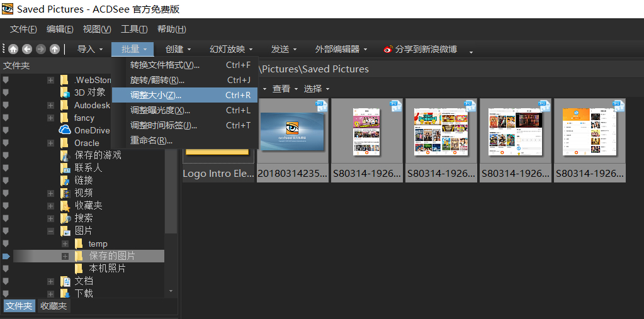Open the 编辑(E) menu
This screenshot has width=644, height=319.
pyautogui.click(x=60, y=29)
